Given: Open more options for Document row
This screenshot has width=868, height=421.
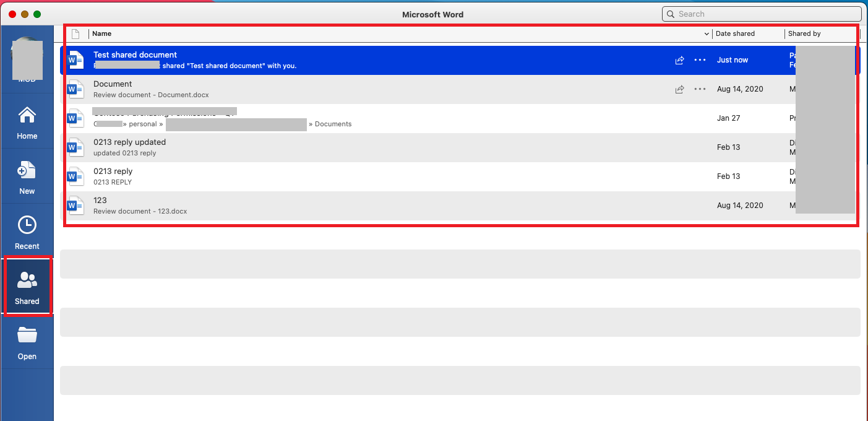Looking at the screenshot, I should click(x=700, y=89).
